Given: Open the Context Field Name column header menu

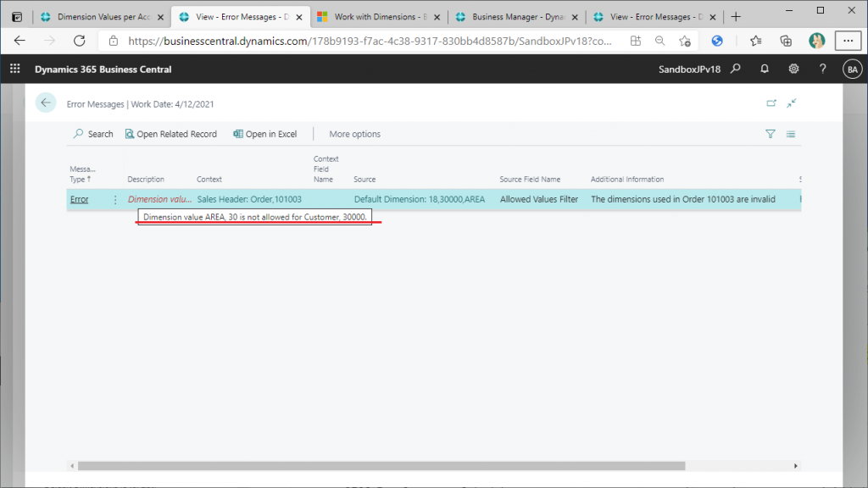Looking at the screenshot, I should pyautogui.click(x=325, y=169).
